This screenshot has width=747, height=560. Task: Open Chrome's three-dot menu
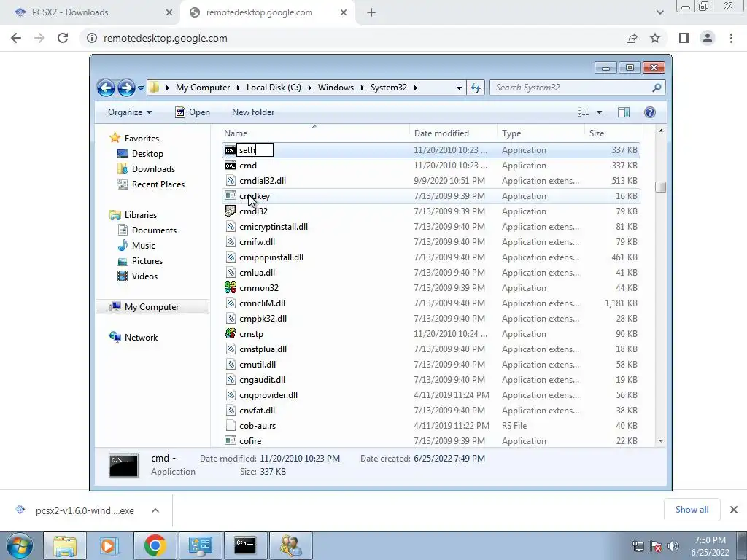(731, 38)
